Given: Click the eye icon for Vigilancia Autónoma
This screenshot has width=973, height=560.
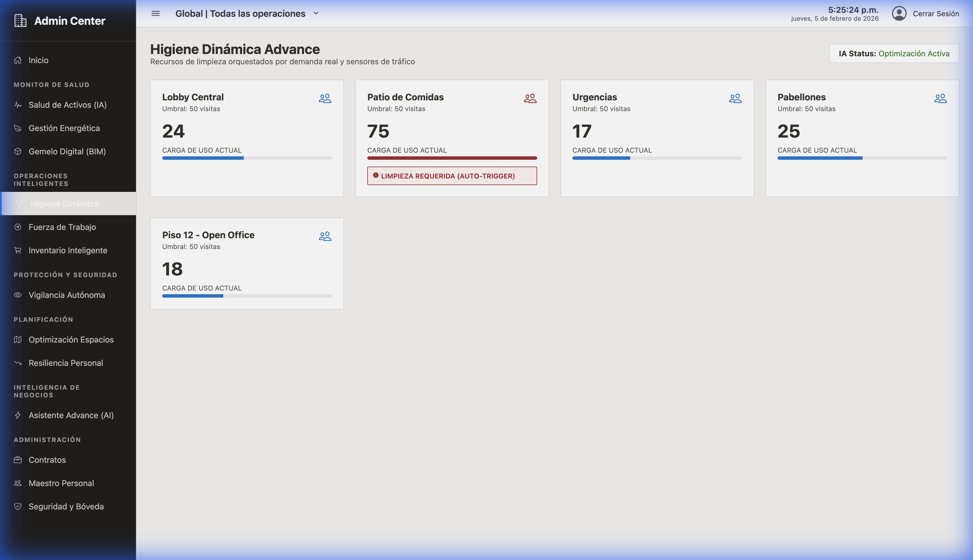Looking at the screenshot, I should [18, 295].
